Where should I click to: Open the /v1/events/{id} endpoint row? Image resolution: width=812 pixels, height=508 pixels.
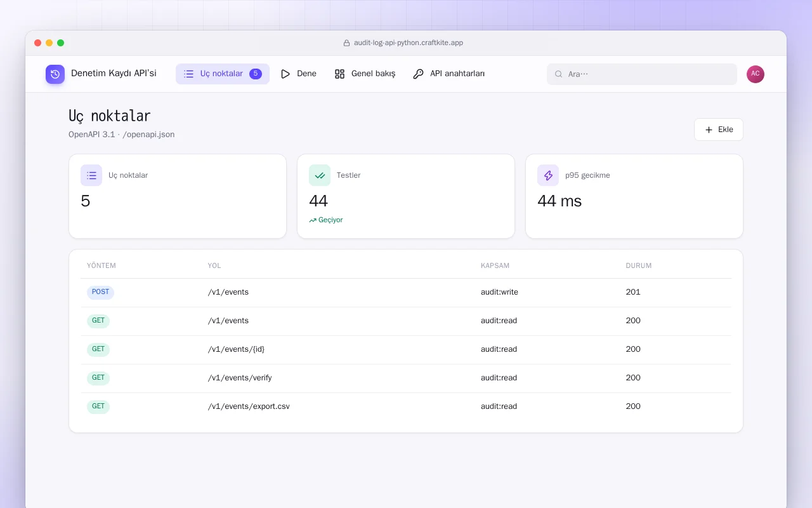click(406, 349)
